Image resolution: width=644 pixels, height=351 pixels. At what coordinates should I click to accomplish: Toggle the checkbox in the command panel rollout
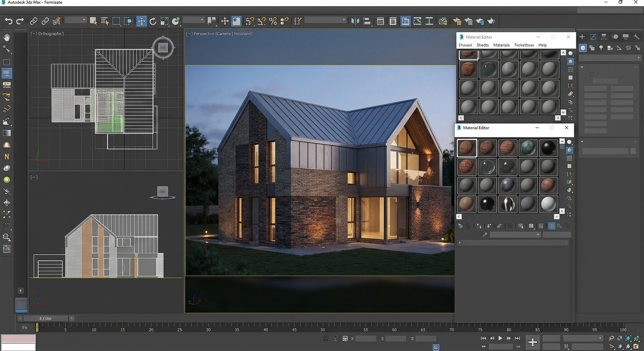pyautogui.click(x=592, y=74)
